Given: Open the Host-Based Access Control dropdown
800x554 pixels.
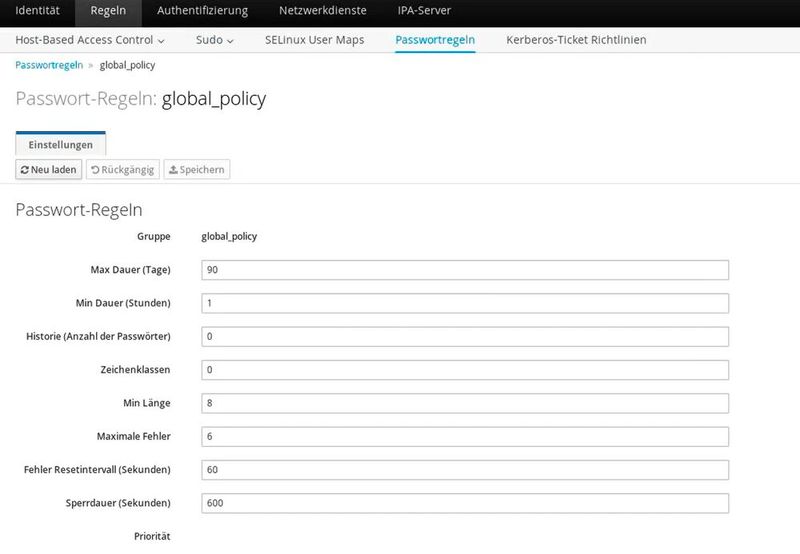Looking at the screenshot, I should [90, 40].
